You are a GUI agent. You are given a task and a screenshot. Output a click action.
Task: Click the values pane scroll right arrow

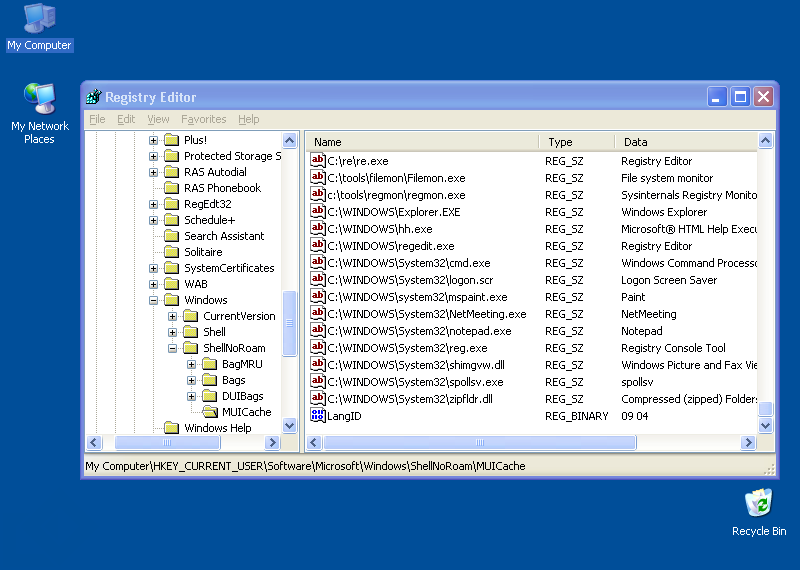[748, 442]
